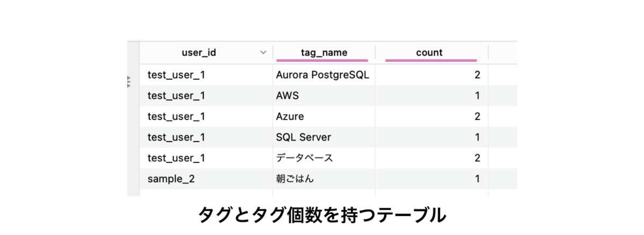Select the count value in Aurora PostgreSQL row
Viewport: 644px width, 235px height.
click(x=431, y=75)
